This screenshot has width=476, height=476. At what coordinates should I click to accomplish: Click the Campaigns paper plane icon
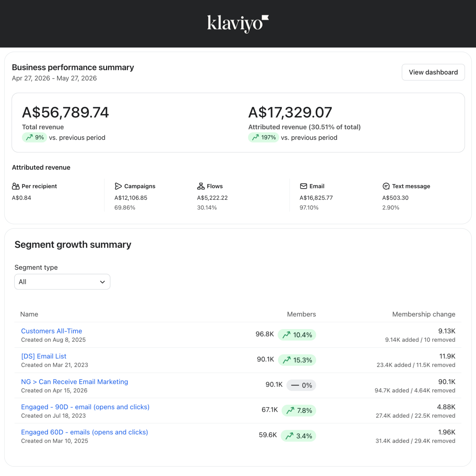(118, 186)
